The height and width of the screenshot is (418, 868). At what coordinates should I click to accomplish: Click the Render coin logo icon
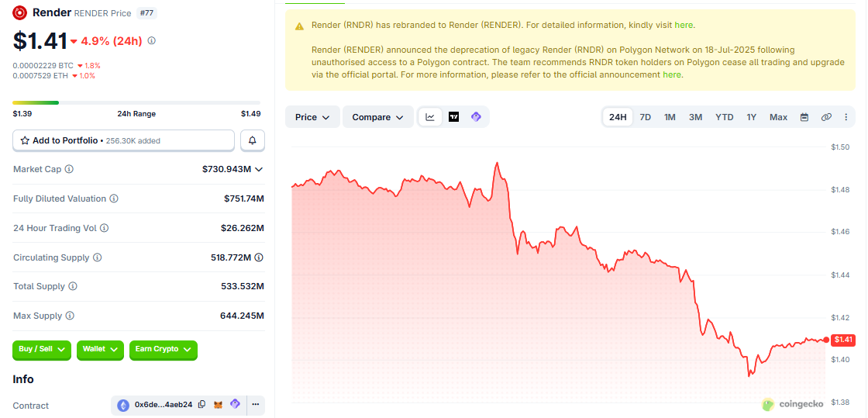20,12
